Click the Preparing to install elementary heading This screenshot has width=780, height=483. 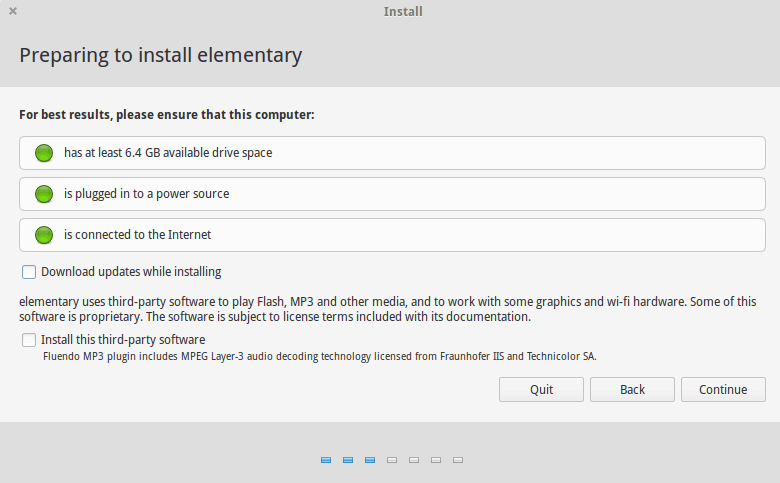161,54
